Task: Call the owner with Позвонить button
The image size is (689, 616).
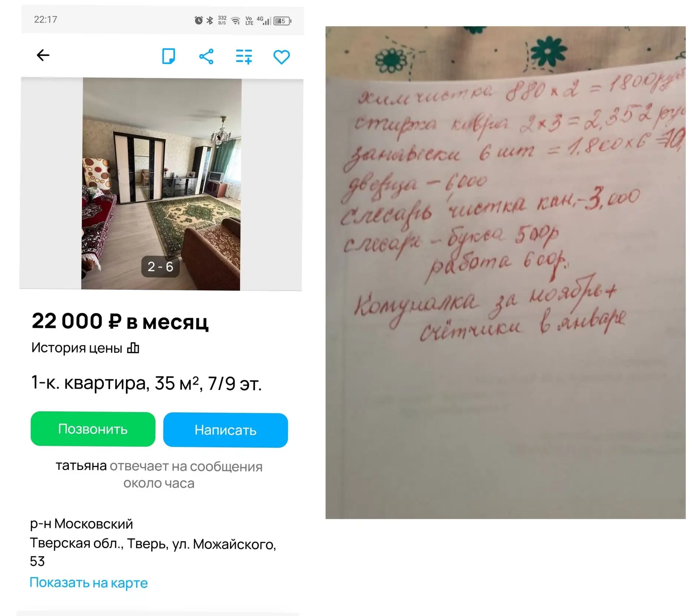Action: [93, 429]
